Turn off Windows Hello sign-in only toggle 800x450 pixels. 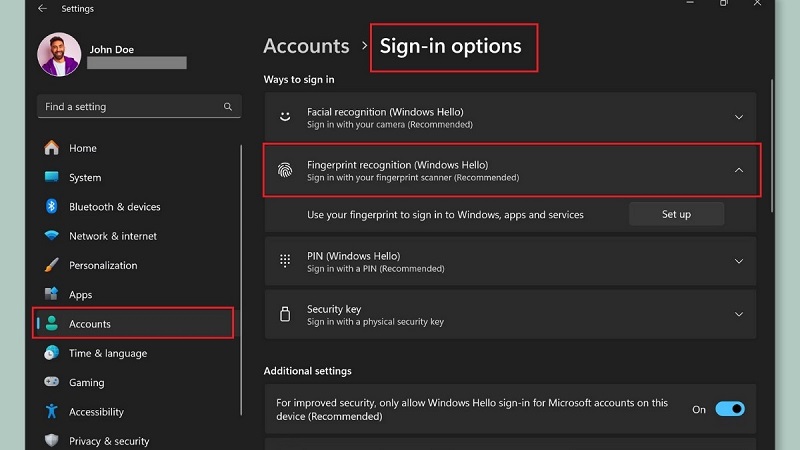730,409
